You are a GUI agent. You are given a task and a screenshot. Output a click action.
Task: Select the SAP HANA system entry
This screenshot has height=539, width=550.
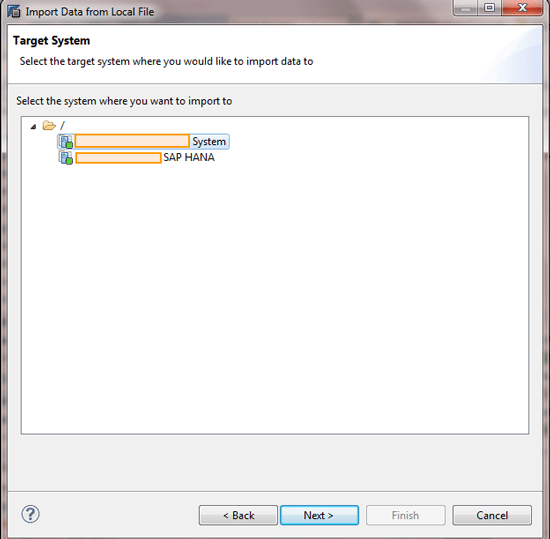(x=137, y=157)
